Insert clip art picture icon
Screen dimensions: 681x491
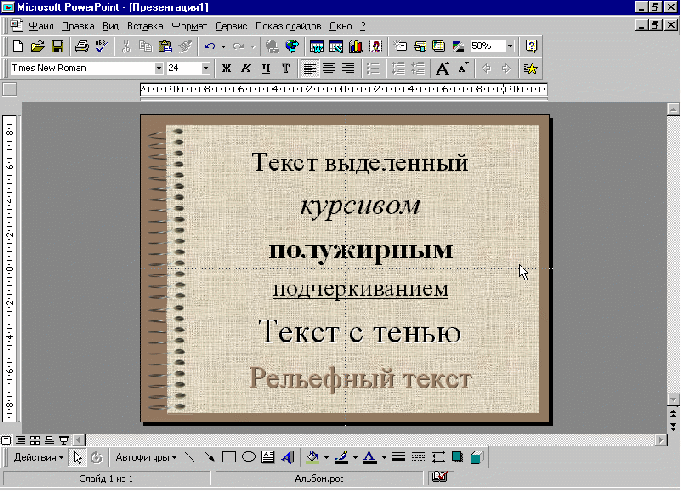point(375,46)
